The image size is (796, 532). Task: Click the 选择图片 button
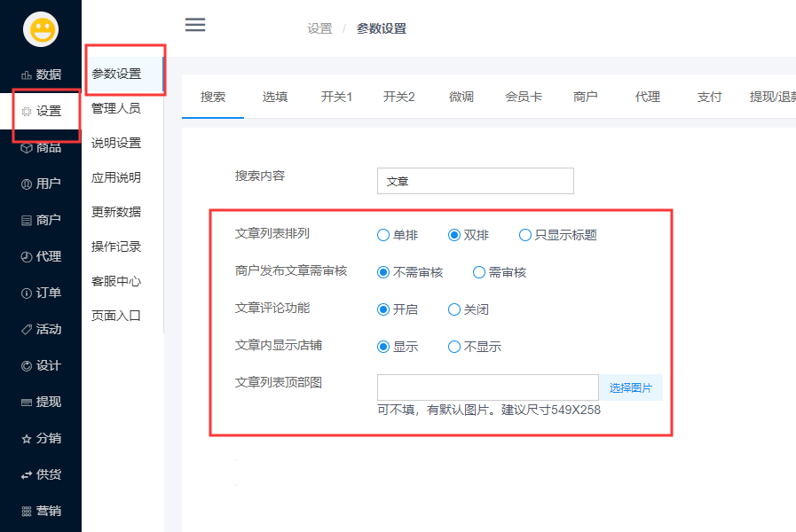[x=631, y=388]
